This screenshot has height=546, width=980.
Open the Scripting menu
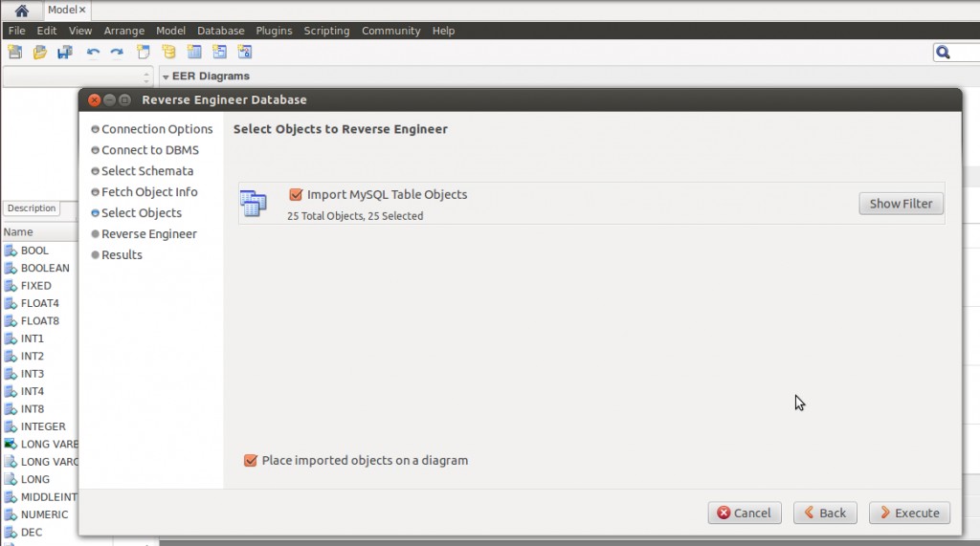(x=326, y=31)
